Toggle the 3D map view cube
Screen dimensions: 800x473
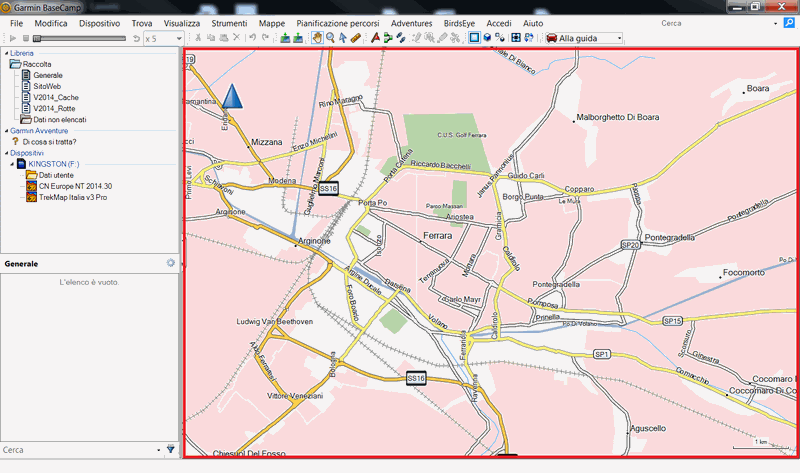click(487, 38)
